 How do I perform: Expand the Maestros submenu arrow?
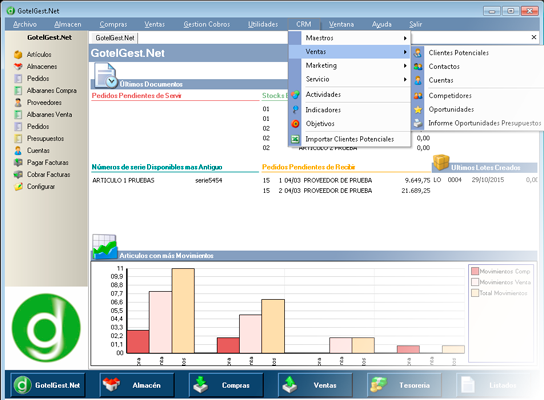[x=405, y=38]
